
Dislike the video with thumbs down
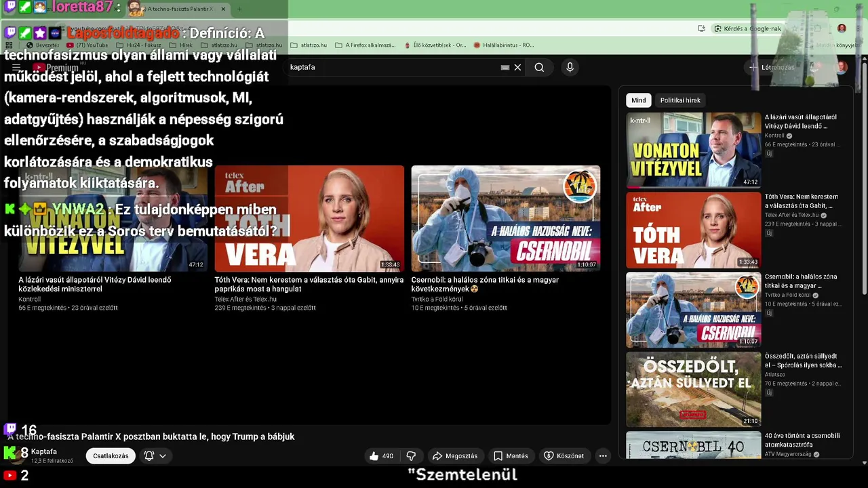411,455
